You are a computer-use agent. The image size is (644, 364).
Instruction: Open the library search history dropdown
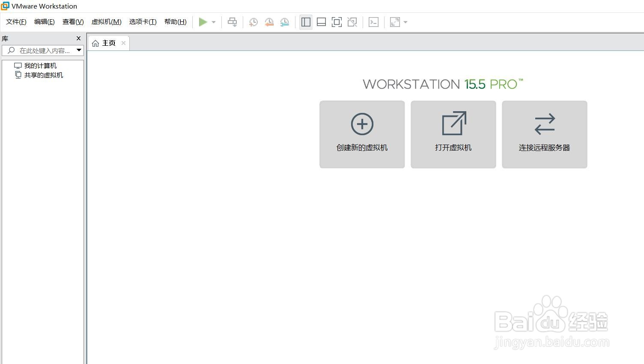pyautogui.click(x=79, y=50)
